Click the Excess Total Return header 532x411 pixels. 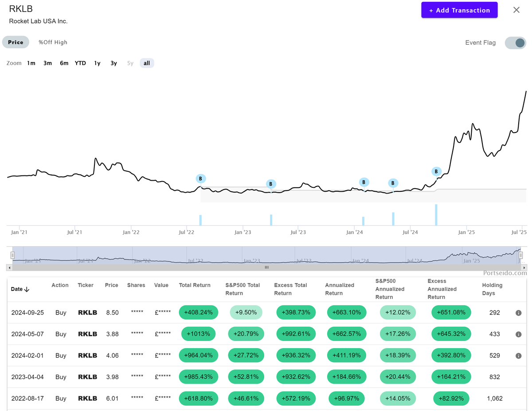coord(290,289)
